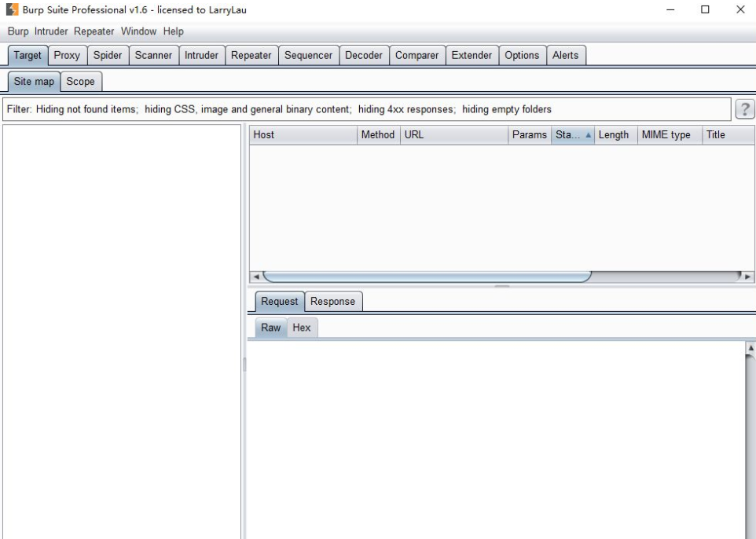The height and width of the screenshot is (539, 756).
Task: Open the Repeater menu in menu bar
Action: (94, 31)
